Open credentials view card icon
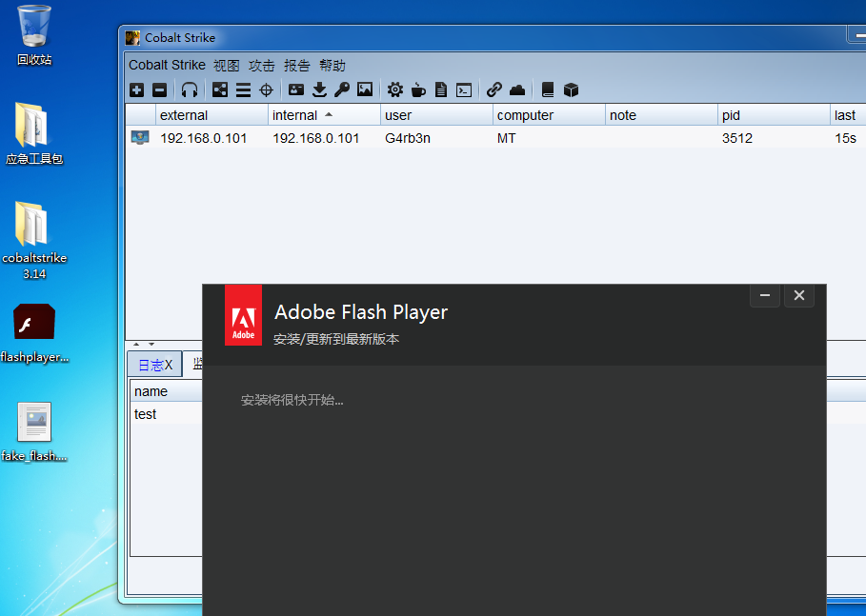The width and height of the screenshot is (866, 616). (296, 89)
